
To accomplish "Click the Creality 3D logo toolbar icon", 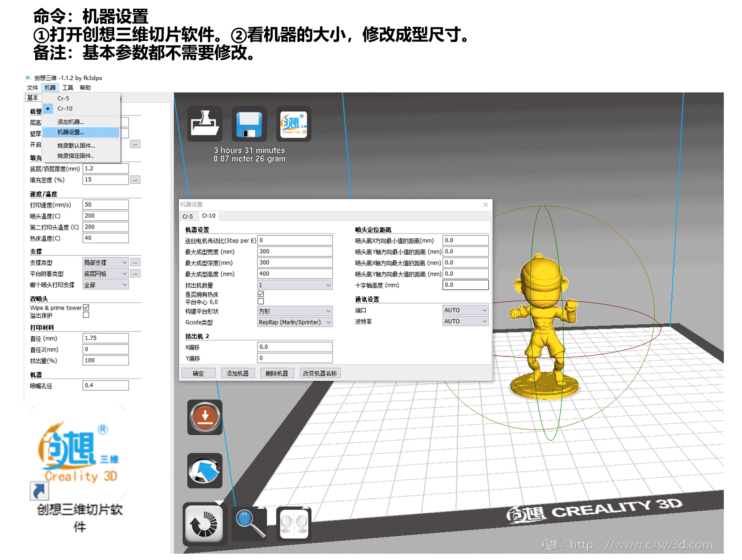I will pos(294,124).
